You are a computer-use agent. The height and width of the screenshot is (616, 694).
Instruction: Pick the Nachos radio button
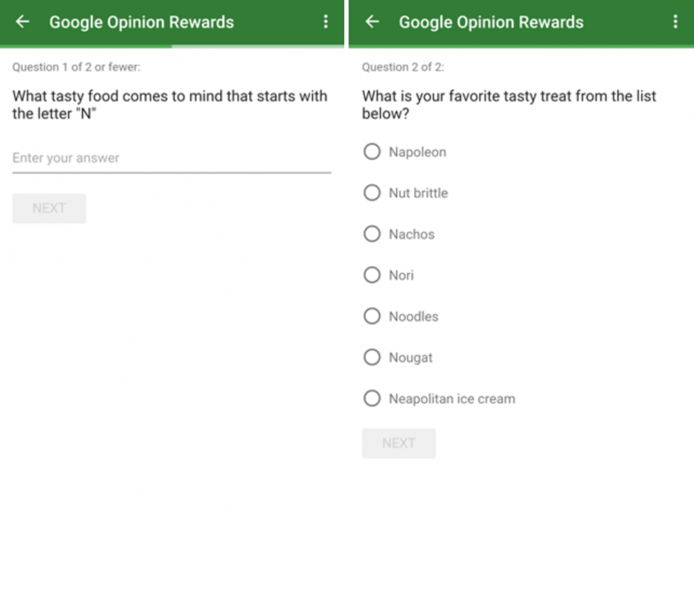click(372, 234)
